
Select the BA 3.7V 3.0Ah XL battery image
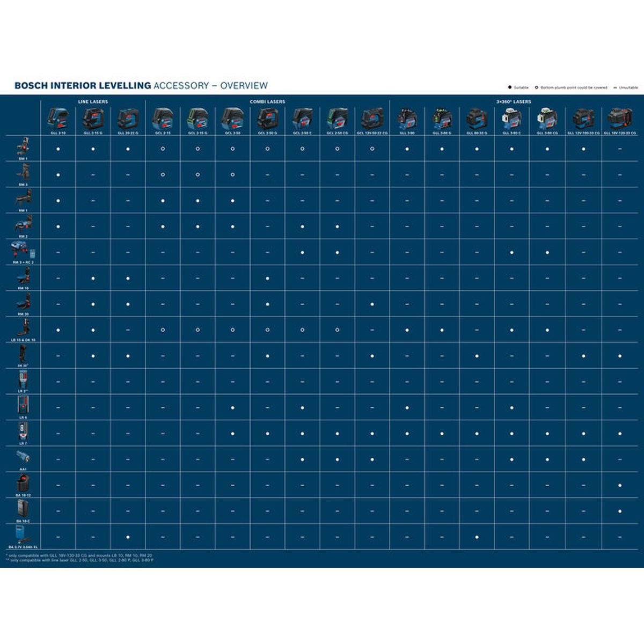[x=23, y=535]
